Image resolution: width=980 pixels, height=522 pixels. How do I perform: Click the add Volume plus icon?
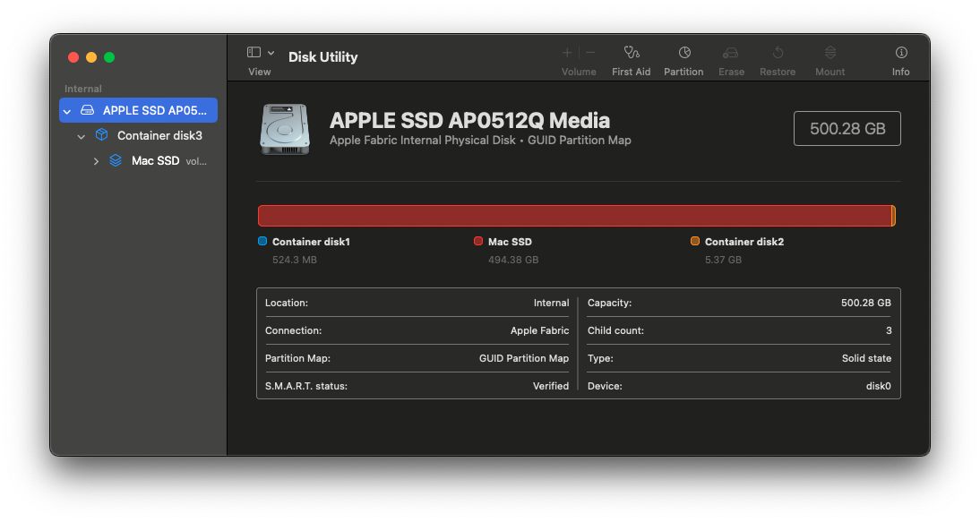567,53
